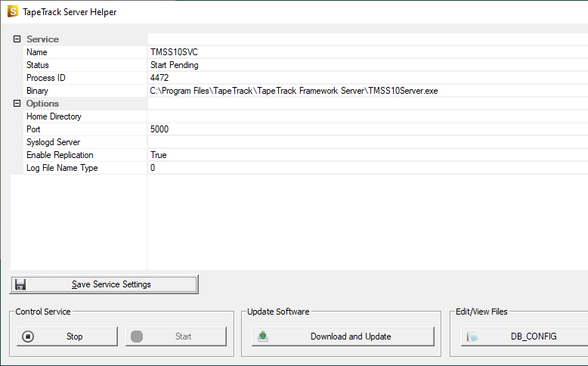
Task: Click the Options category header
Action: tap(43, 104)
